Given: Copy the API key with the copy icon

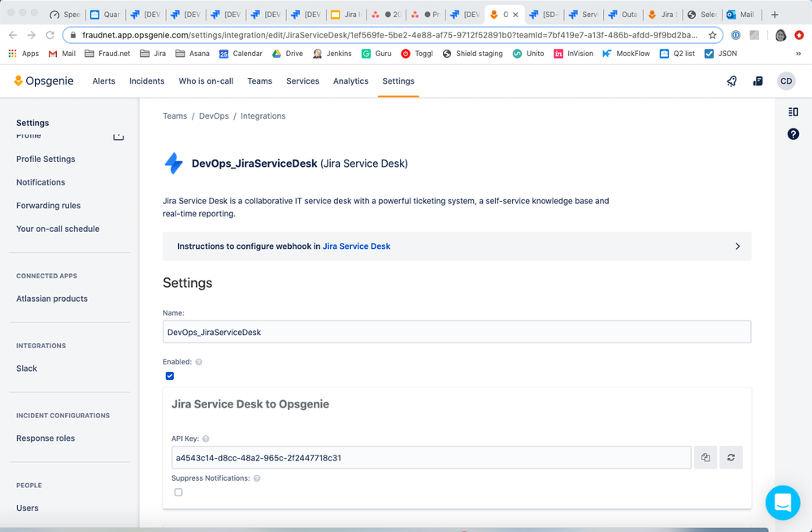Looking at the screenshot, I should (706, 457).
